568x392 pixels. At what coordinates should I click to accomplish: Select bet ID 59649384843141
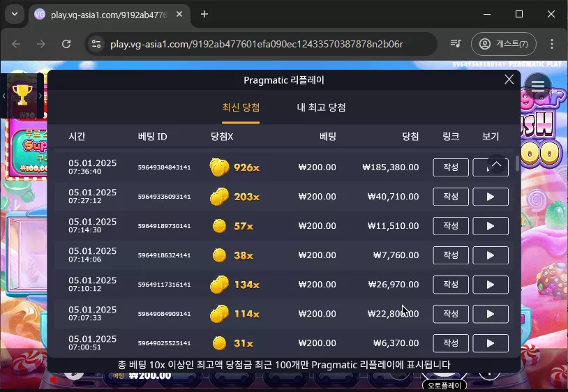164,167
